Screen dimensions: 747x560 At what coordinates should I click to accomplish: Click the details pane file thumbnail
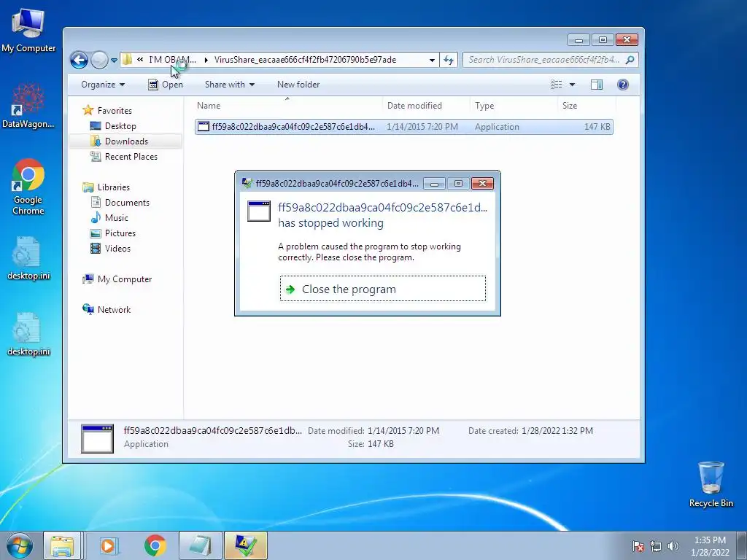(x=97, y=438)
